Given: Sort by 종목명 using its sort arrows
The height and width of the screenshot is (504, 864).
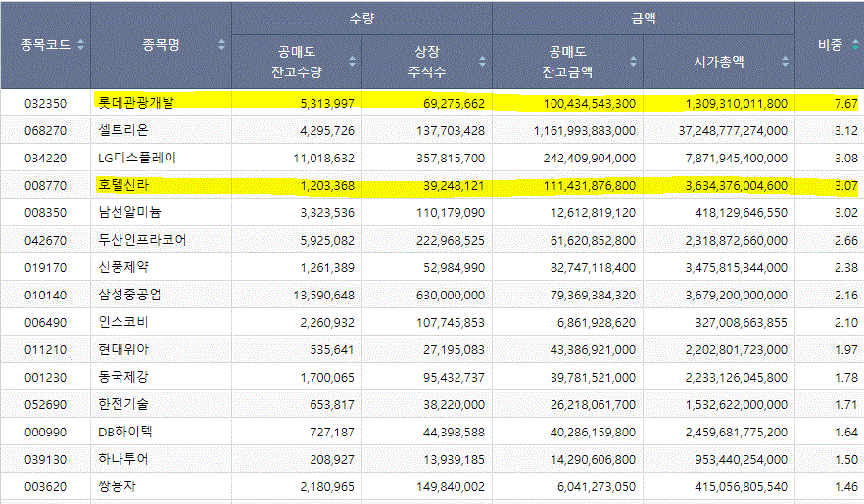Looking at the screenshot, I should coord(221,45).
